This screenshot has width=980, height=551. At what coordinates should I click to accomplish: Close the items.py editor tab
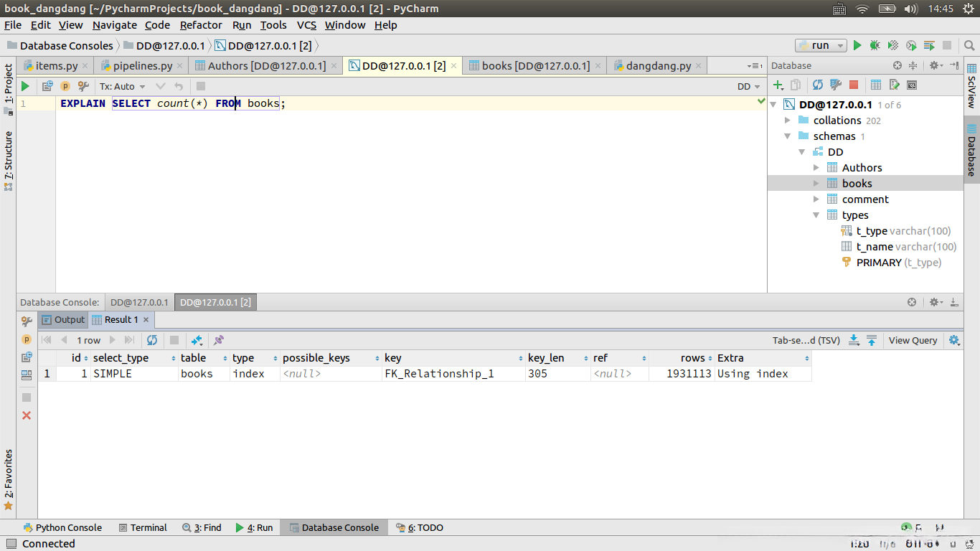click(85, 65)
